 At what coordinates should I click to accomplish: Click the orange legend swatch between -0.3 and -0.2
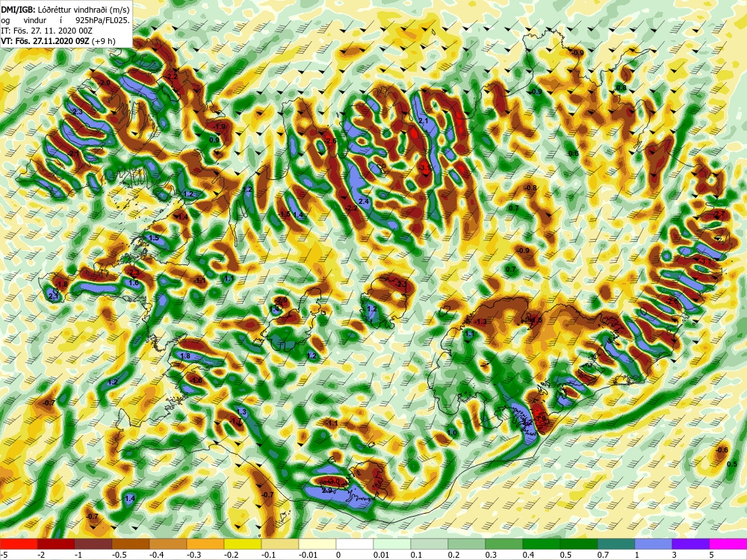205,544
